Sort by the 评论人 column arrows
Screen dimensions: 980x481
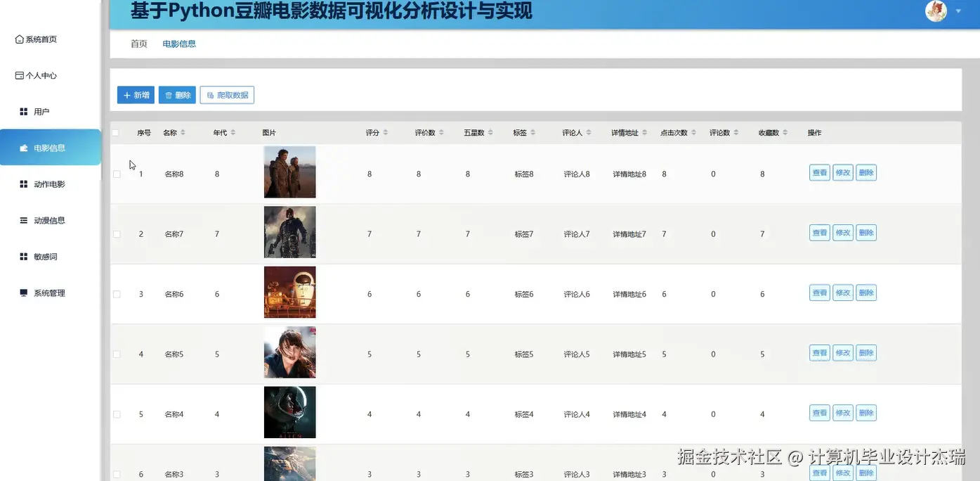pos(589,133)
